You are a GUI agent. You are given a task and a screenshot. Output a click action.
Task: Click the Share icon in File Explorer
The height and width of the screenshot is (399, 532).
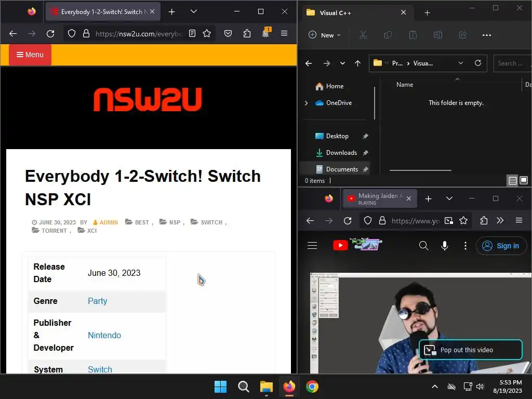click(463, 35)
